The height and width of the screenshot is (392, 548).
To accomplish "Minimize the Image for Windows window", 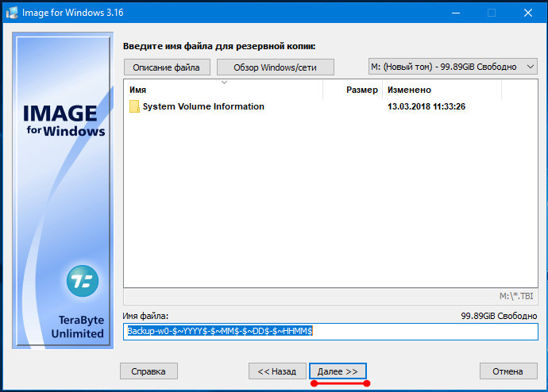I will tap(456, 13).
